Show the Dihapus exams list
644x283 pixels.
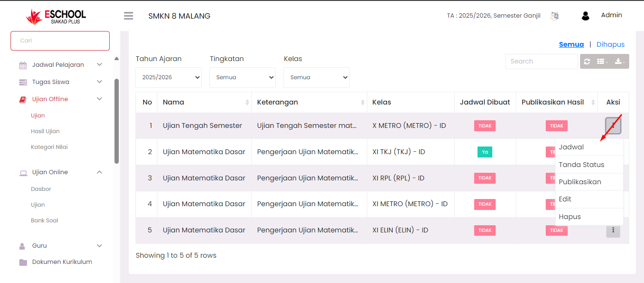coord(610,44)
